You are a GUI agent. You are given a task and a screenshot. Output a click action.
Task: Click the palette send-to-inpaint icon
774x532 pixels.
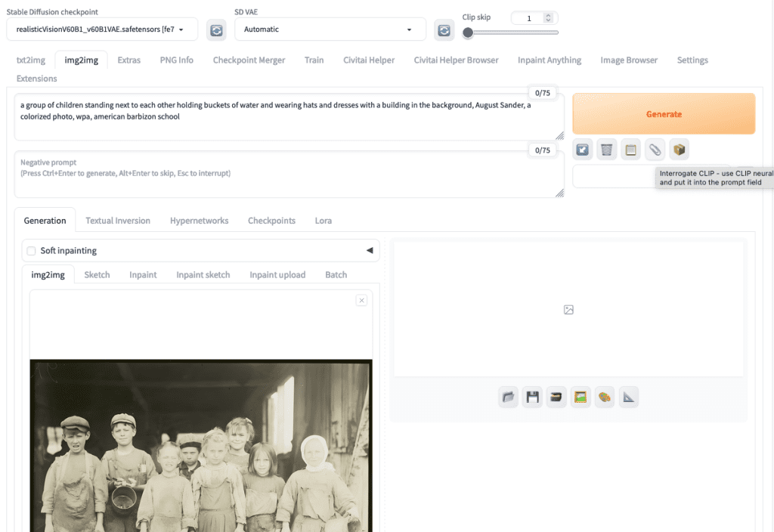click(604, 397)
